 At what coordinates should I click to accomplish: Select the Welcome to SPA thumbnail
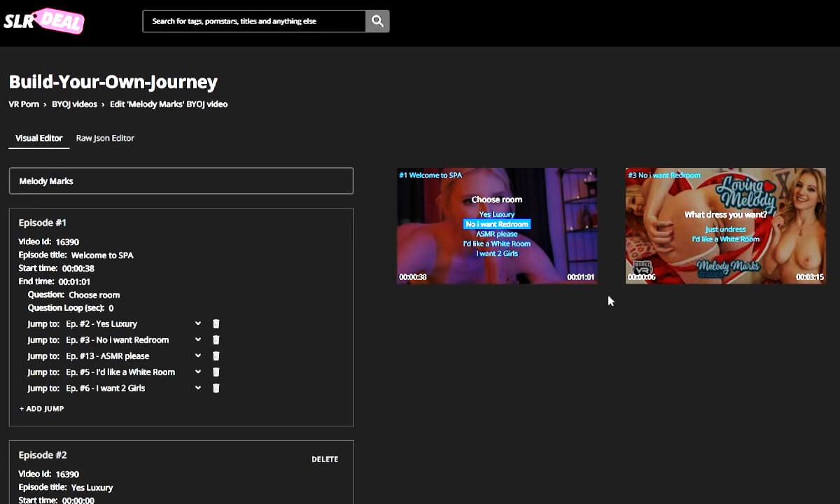tap(497, 225)
